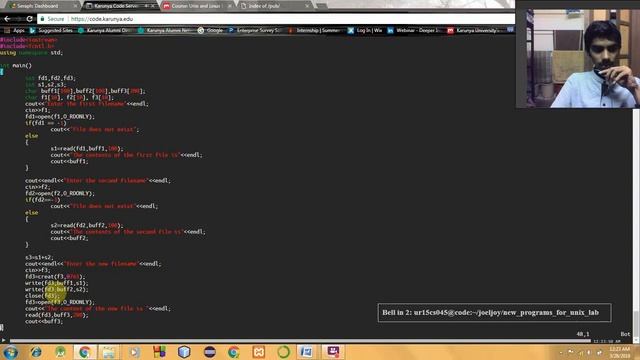This screenshot has height=360, width=640.
Task: Open the VirtualBox cube taskbar icon
Action: tap(184, 352)
